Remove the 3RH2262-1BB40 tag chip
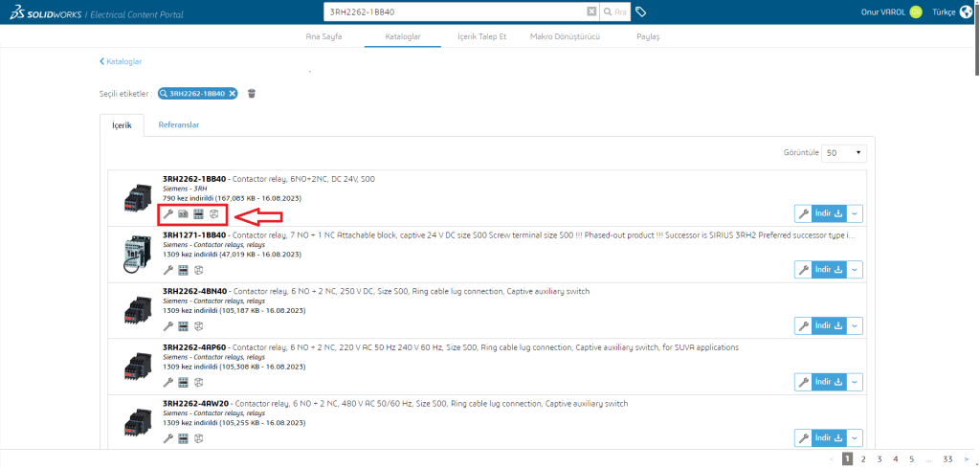Image resolution: width=980 pixels, height=468 pixels. point(233,94)
